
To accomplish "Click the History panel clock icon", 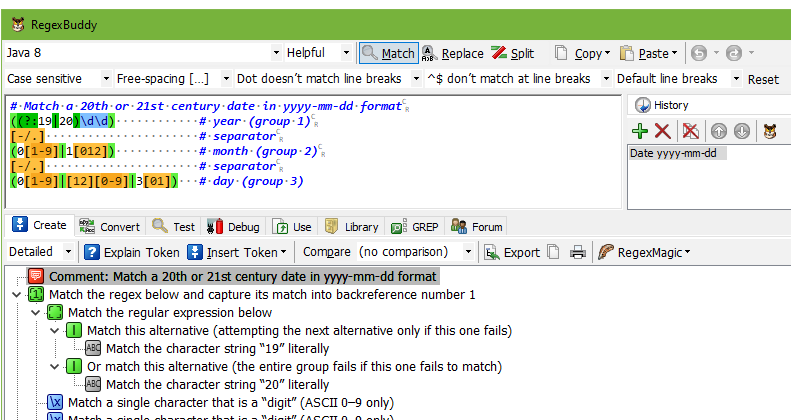I will [x=643, y=105].
